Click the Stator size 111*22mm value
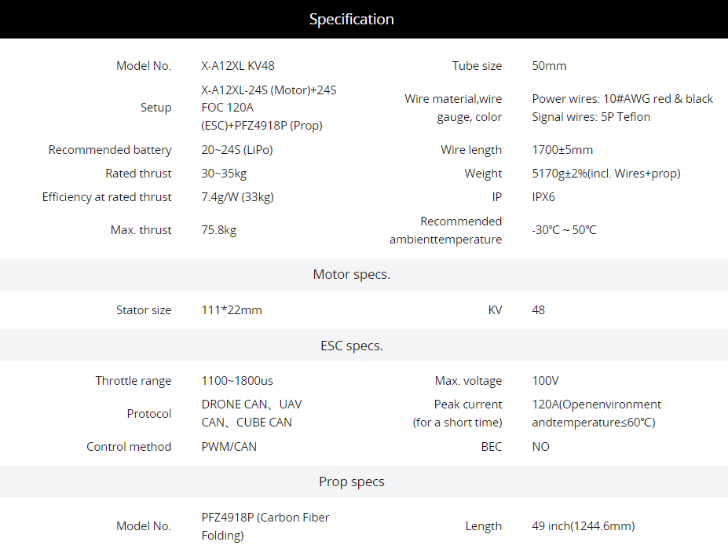The height and width of the screenshot is (560, 728). 231,310
